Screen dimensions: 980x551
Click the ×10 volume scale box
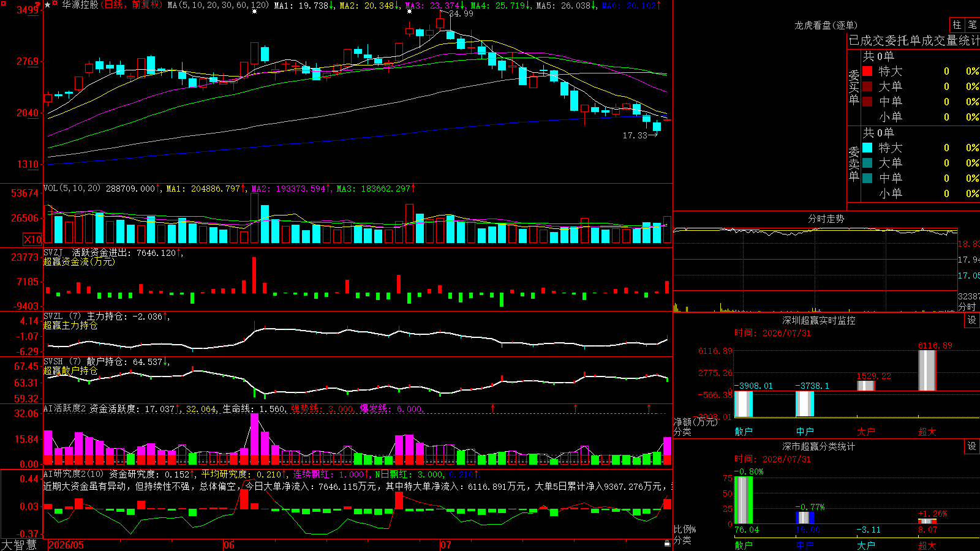click(32, 239)
